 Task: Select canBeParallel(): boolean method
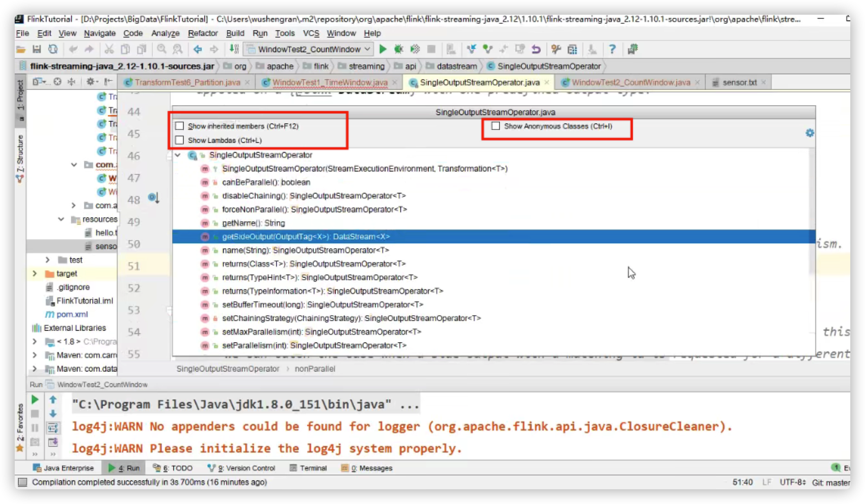(x=490, y=182)
